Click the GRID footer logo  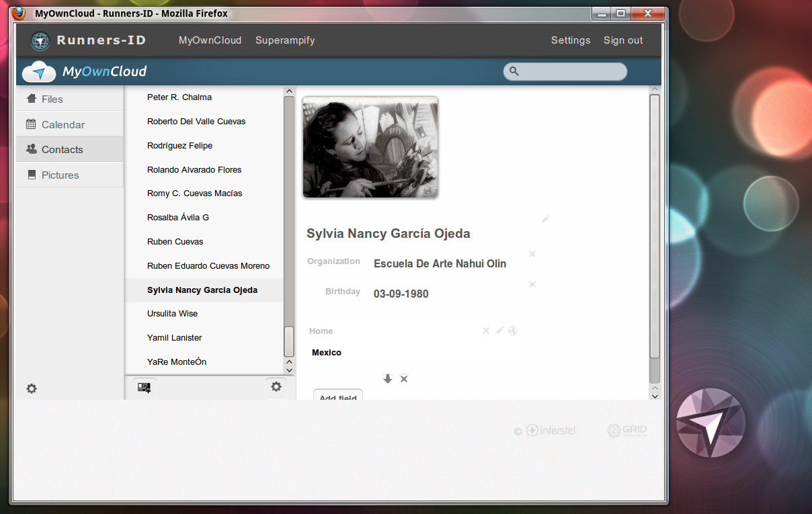(627, 431)
